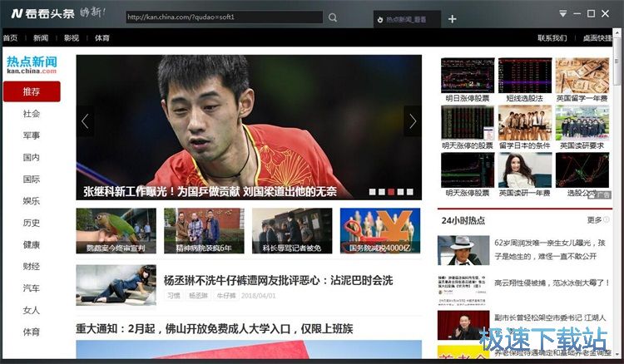The width and height of the screenshot is (624, 364).
Task: Jump to the first carousel dot
Action: click(372, 192)
